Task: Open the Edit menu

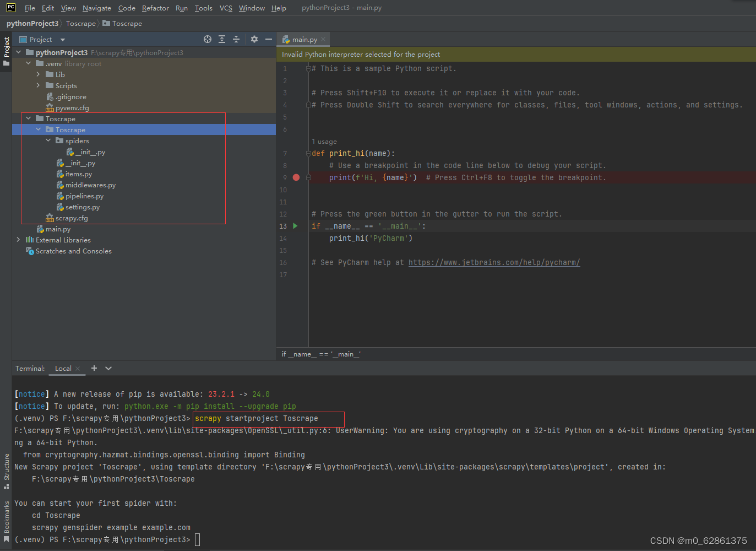Action: tap(48, 8)
